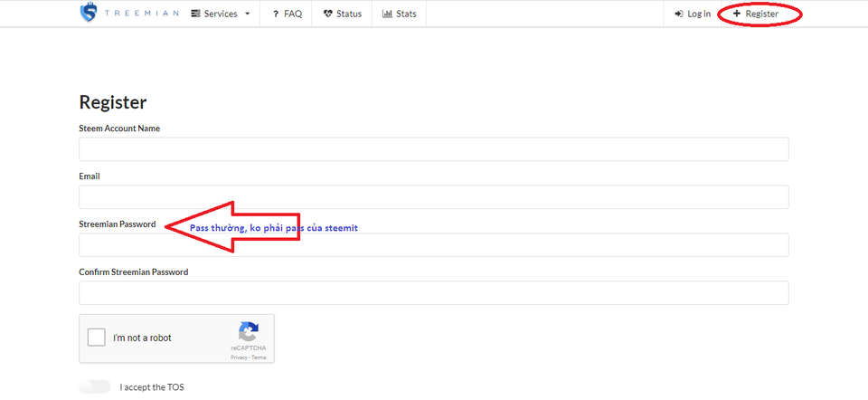Open the Services dropdown menu
The height and width of the screenshot is (400, 868).
pyautogui.click(x=221, y=14)
